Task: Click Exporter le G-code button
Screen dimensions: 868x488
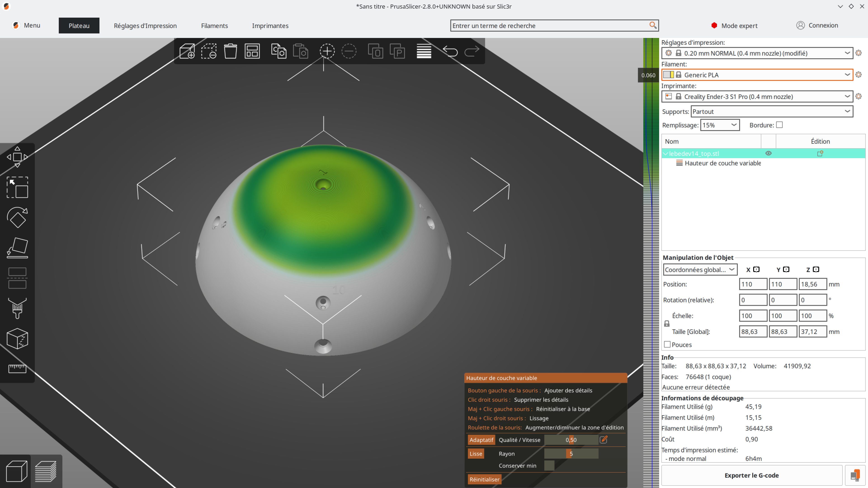Action: (752, 476)
